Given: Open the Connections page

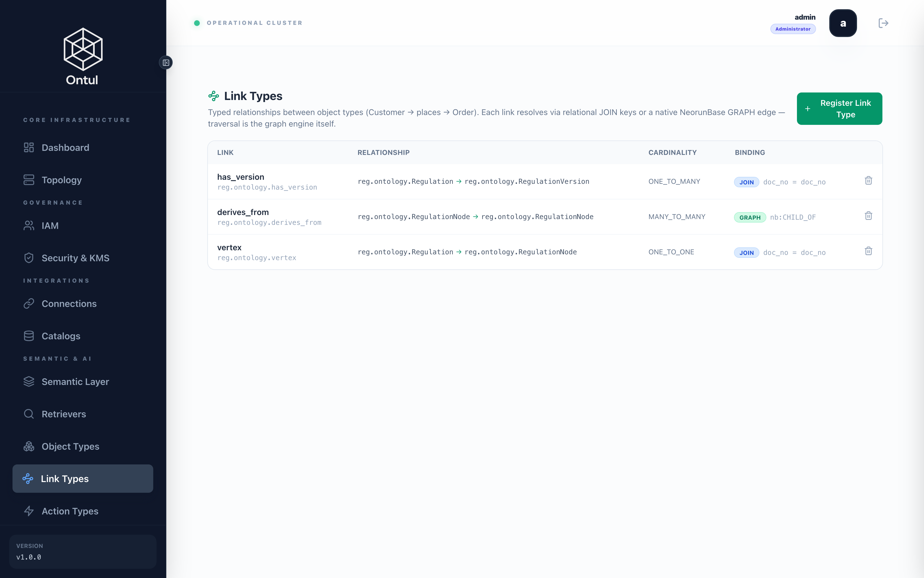Looking at the screenshot, I should [x=83, y=303].
